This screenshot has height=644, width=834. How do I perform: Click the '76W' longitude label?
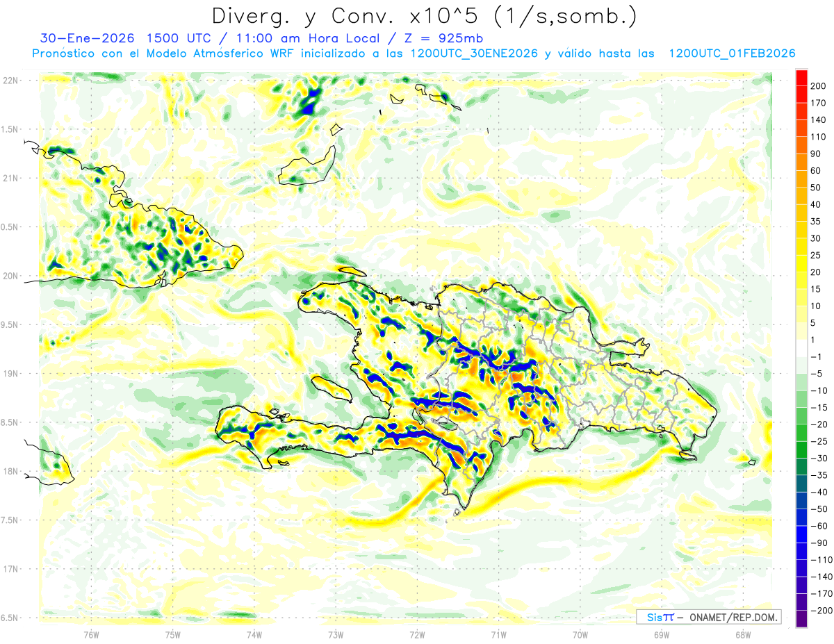click(x=91, y=634)
